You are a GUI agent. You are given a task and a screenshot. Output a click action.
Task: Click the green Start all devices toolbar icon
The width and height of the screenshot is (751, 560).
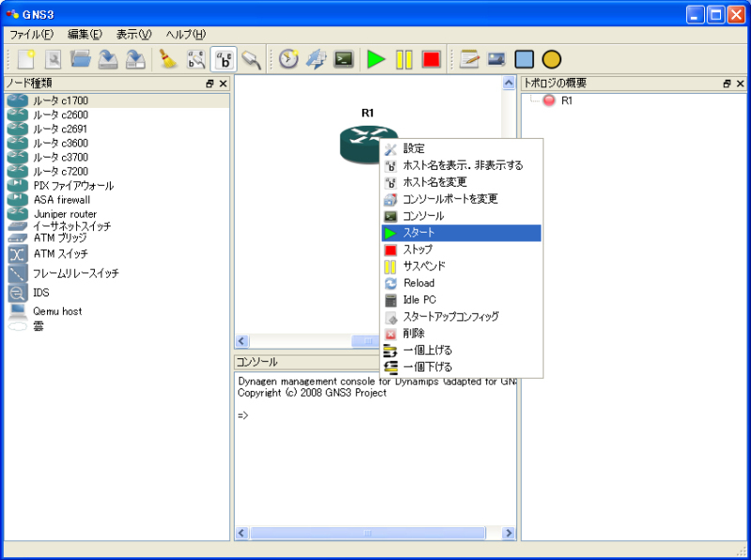point(375,59)
